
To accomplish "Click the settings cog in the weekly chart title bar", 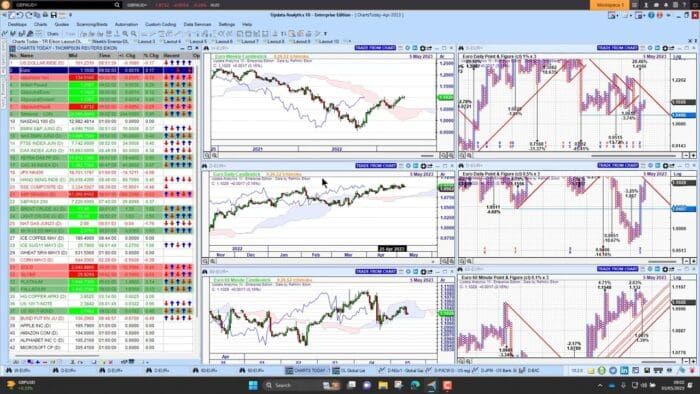I will [423, 48].
